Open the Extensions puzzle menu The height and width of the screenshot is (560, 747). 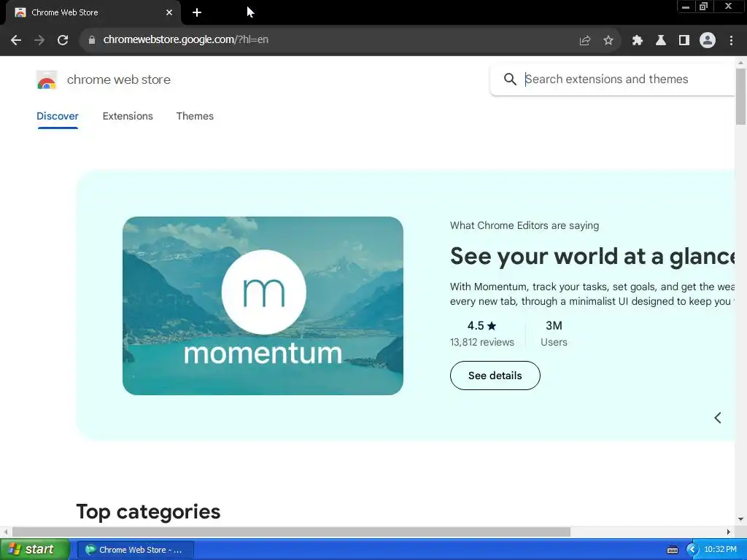638,41
